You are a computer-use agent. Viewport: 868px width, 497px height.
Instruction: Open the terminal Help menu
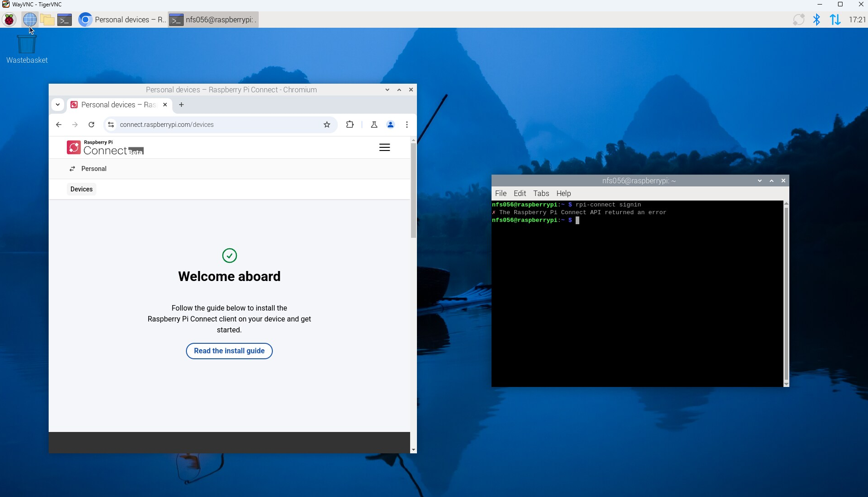point(563,193)
